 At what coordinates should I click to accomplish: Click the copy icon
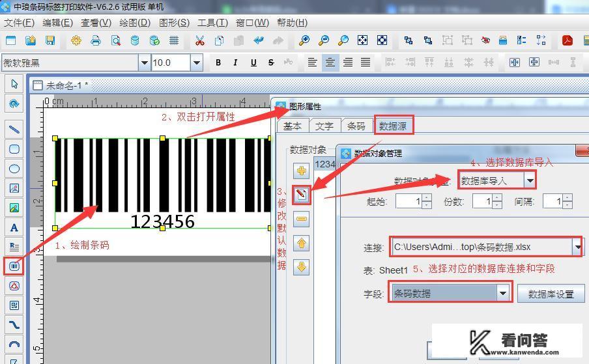tap(219, 40)
